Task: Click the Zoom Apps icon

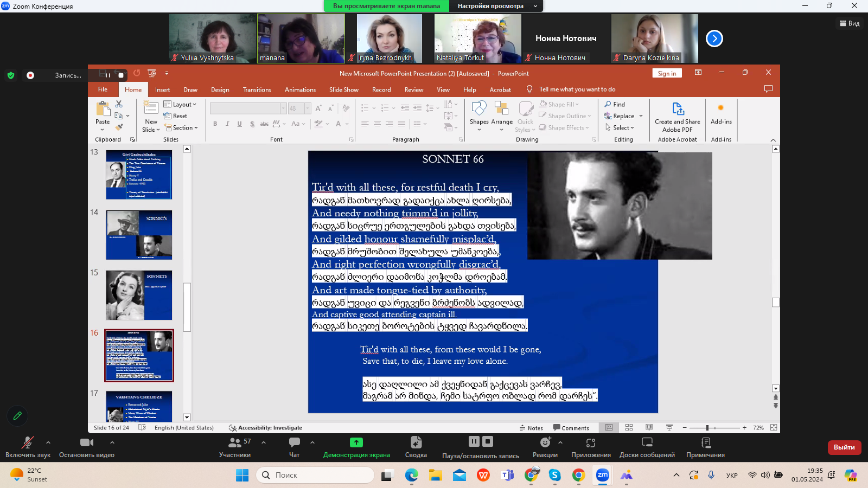Action: 590,443
